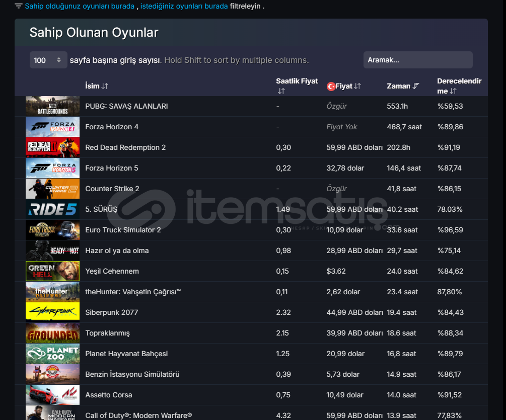Select 'Euro Truck Simulator 2' game name

click(x=123, y=230)
